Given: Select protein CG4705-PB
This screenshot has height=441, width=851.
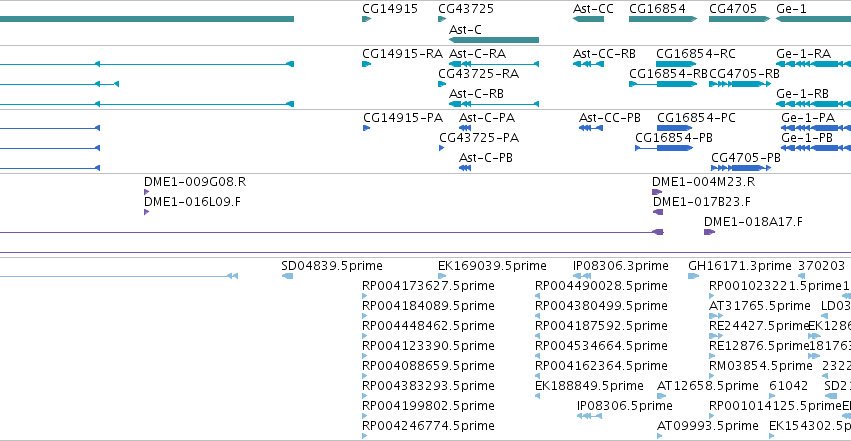Looking at the screenshot, I should click(741, 168).
